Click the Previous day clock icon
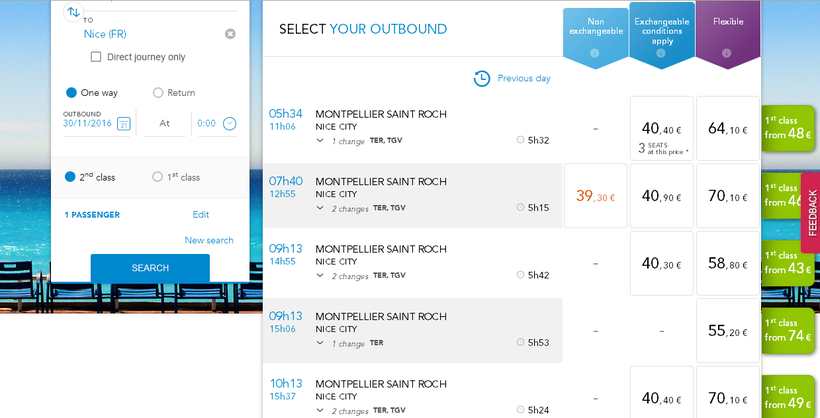The height and width of the screenshot is (418, 820). coord(482,78)
